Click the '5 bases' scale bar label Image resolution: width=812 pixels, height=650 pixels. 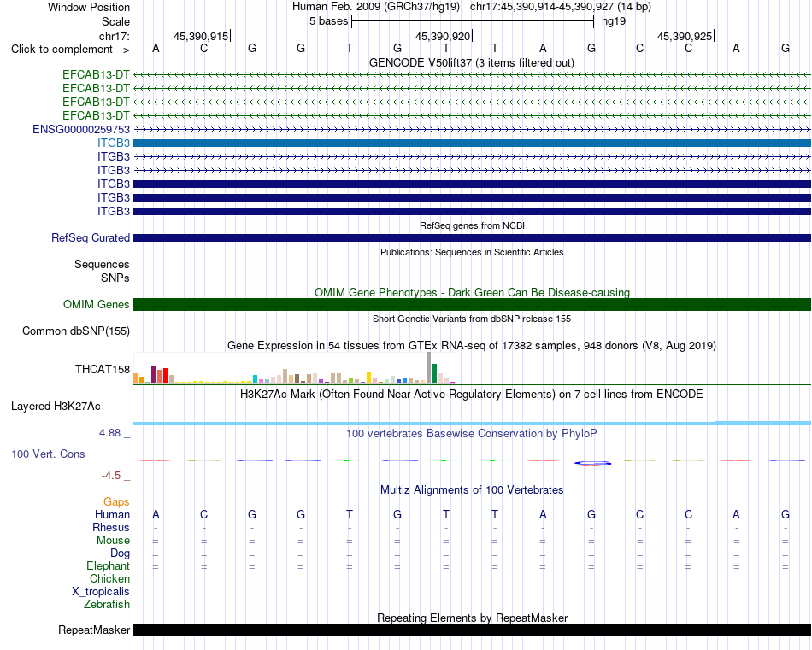[329, 21]
